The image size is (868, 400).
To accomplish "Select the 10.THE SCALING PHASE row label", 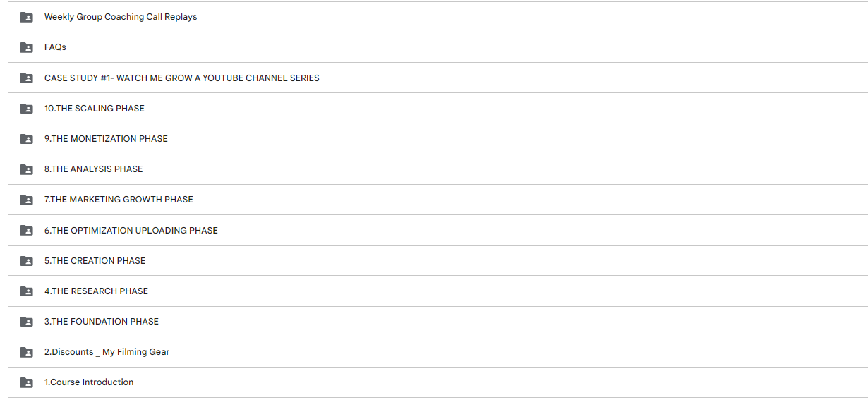I will [95, 109].
